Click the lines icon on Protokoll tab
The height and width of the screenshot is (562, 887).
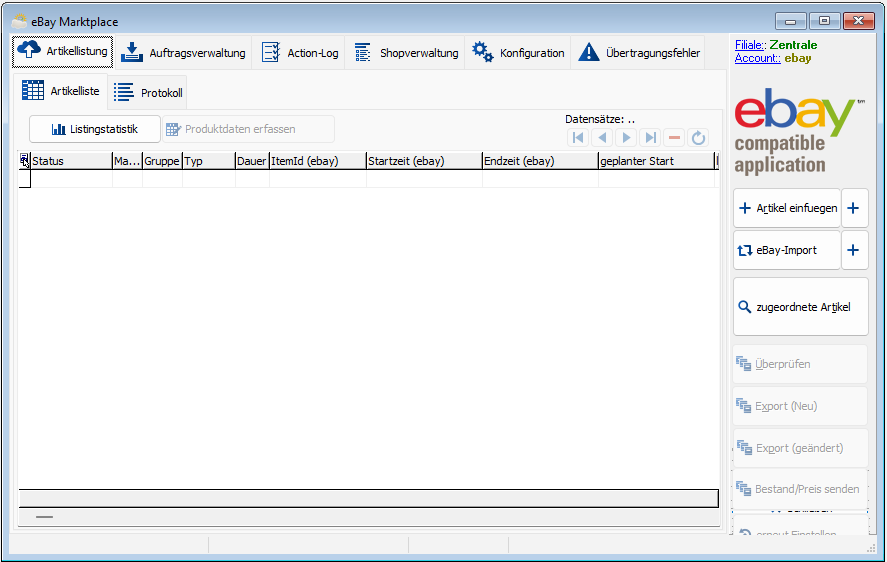tap(124, 92)
